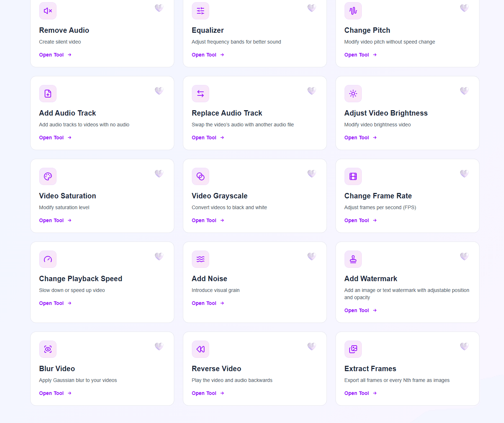Toggle favorite heart on Add Watermark card
This screenshot has height=423, width=504.
pyautogui.click(x=464, y=256)
